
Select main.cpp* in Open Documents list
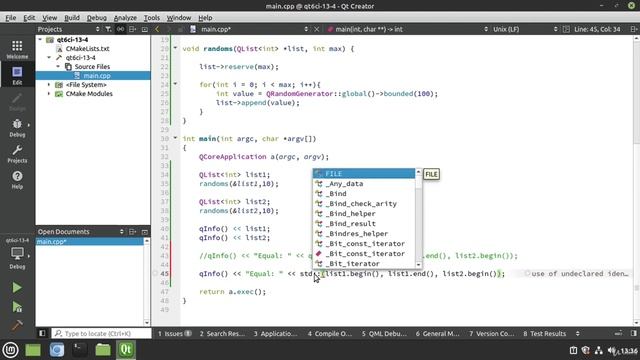[90, 242]
